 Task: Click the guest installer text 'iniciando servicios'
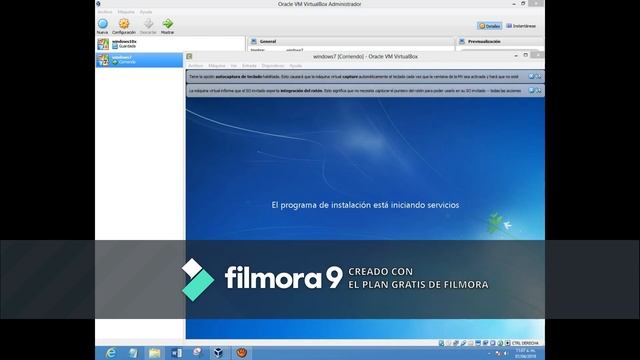coord(424,205)
